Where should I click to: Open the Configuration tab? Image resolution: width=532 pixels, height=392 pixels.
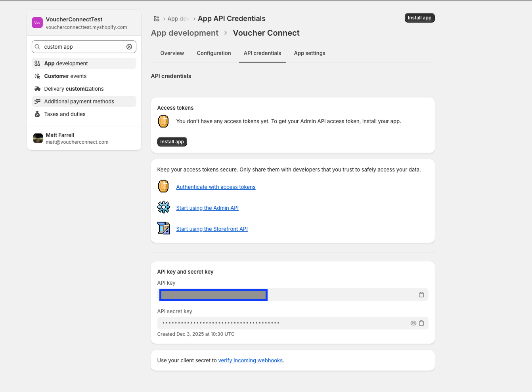(x=214, y=53)
